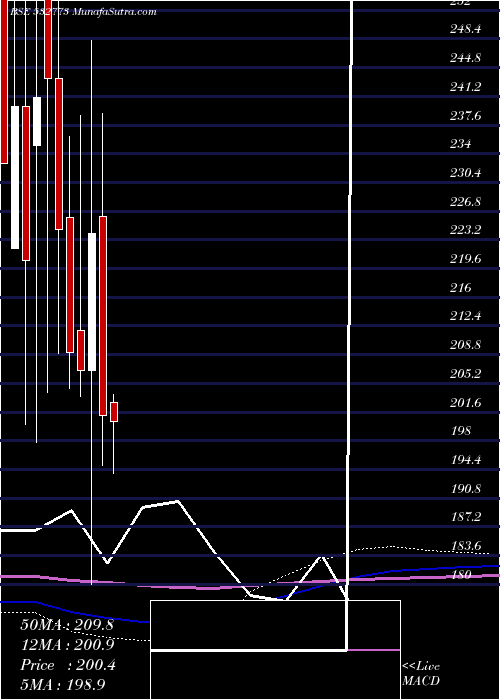Click the 5MA : 198.9 label

point(63,684)
